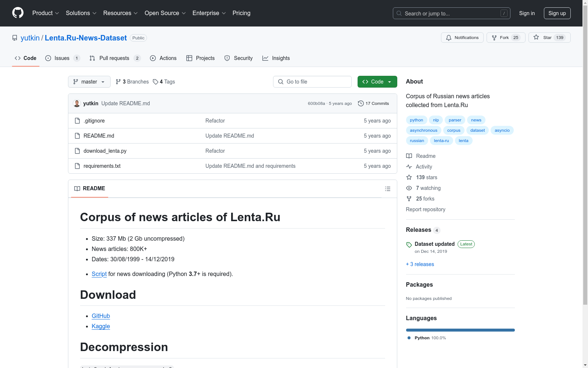Image resolution: width=588 pixels, height=368 pixels.
Task: Open the master branch selector
Action: click(x=89, y=82)
